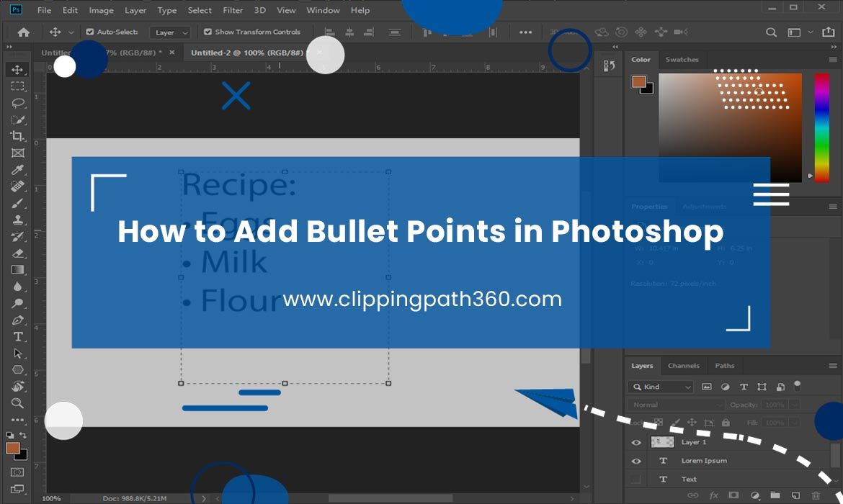Open the Move tool preset picker arrow
This screenshot has width=843, height=504.
71,32
